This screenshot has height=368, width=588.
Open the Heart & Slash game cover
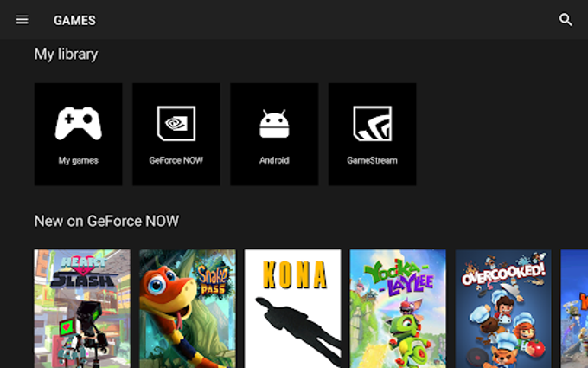(82, 308)
